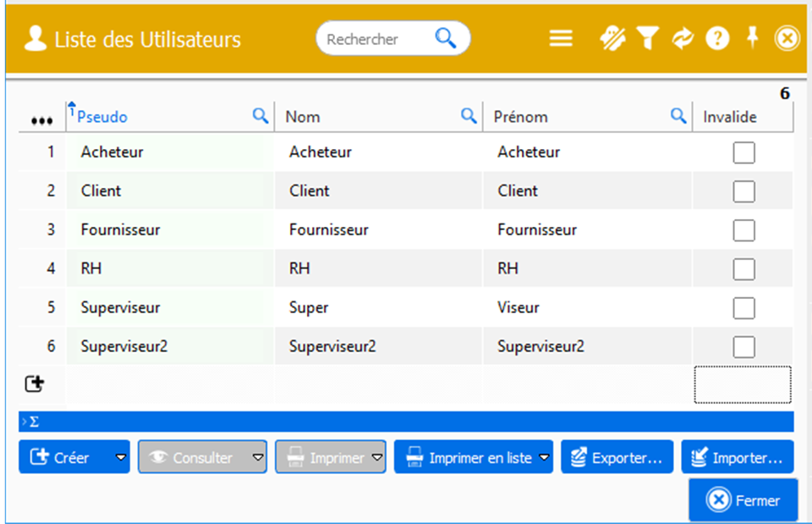Viewport: 812px width, 524px height.
Task: Click the filter funnel icon
Action: (648, 39)
